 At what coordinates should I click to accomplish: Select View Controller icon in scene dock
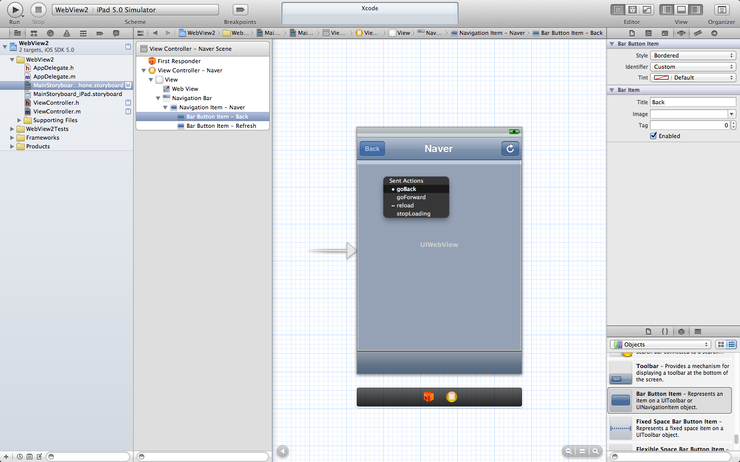pos(452,397)
